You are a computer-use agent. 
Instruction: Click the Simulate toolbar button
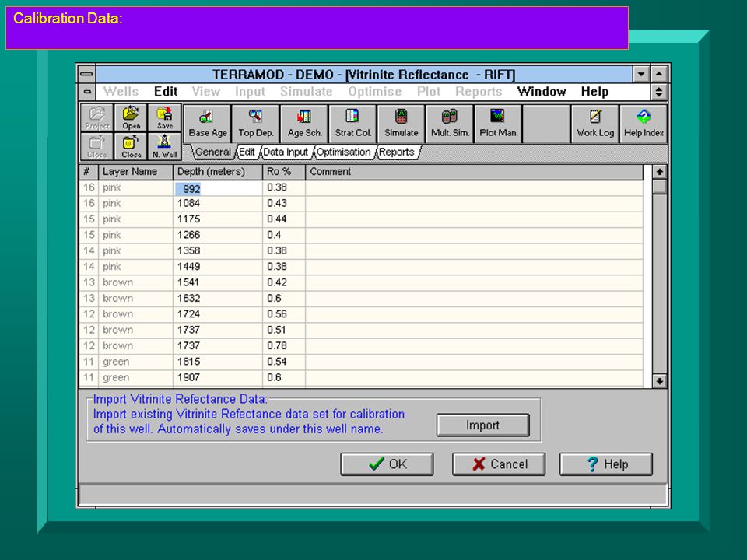pos(402,124)
